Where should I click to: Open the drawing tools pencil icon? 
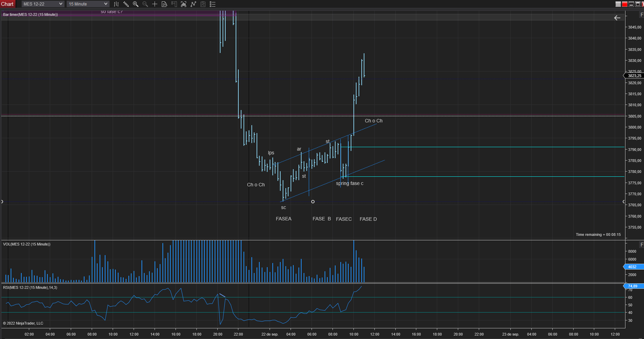click(126, 4)
